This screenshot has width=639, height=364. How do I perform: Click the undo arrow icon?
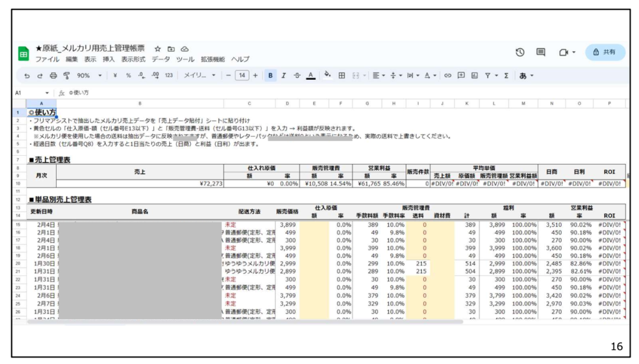27,75
